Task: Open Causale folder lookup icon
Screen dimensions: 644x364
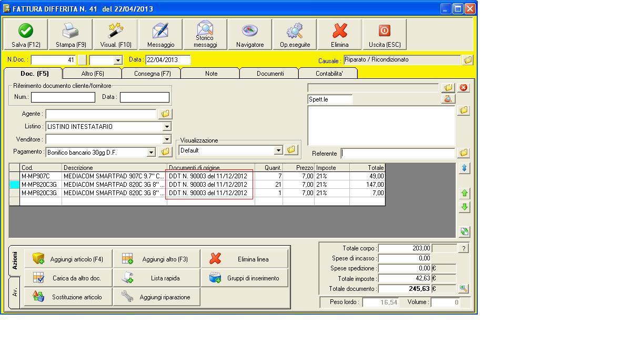Action: pos(467,60)
